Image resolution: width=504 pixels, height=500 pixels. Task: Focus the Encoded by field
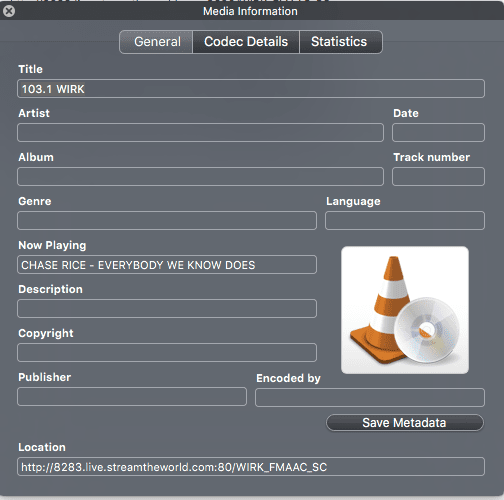point(370,397)
